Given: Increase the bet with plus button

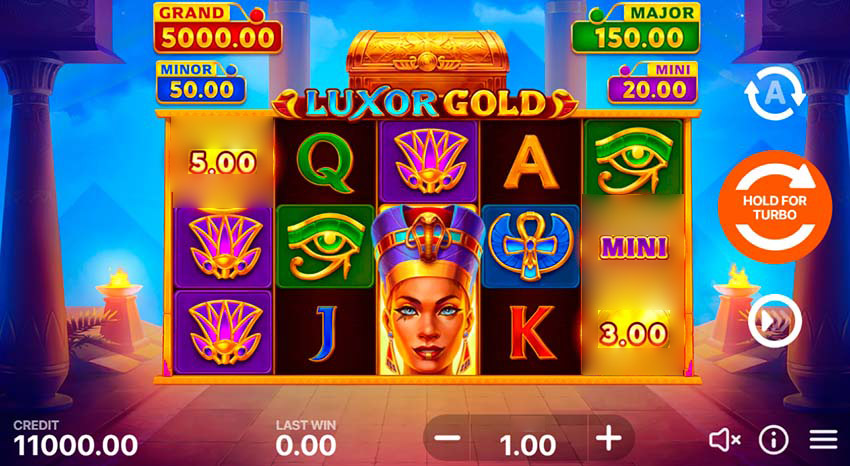Looking at the screenshot, I should 608,438.
